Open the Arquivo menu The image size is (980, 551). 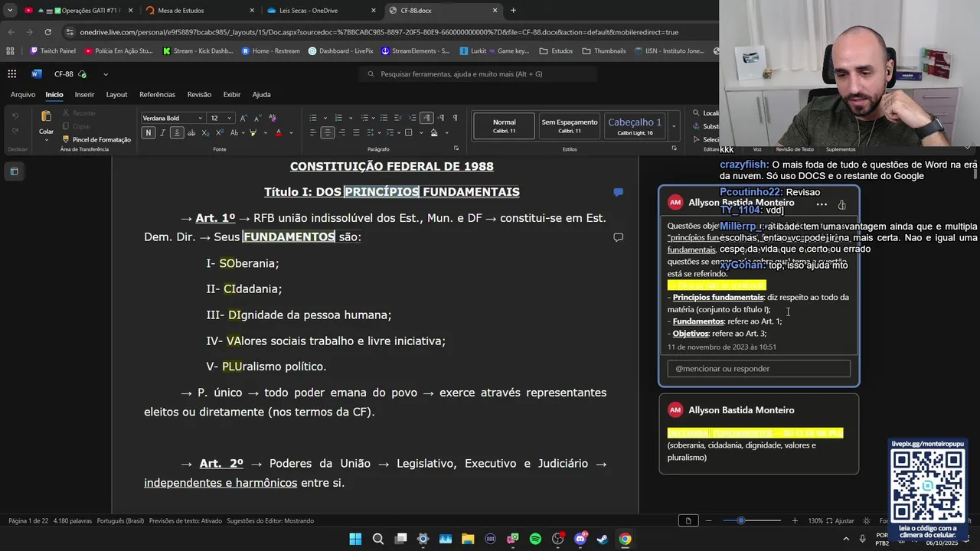coord(23,94)
